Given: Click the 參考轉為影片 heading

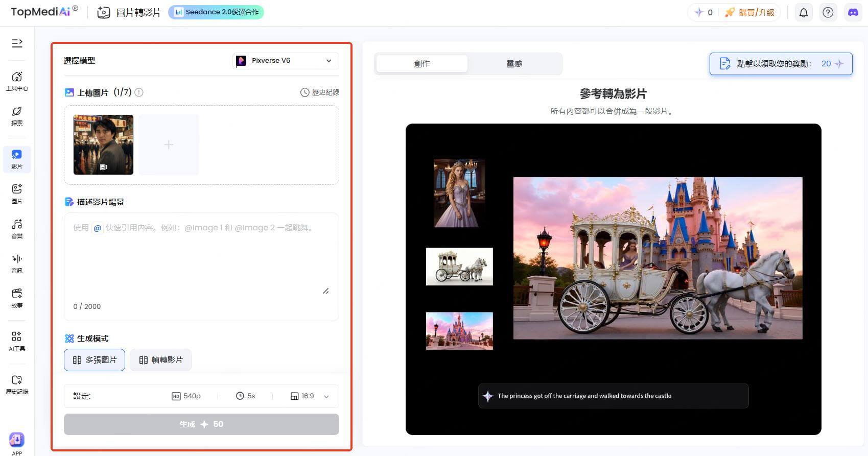Looking at the screenshot, I should tap(613, 94).
